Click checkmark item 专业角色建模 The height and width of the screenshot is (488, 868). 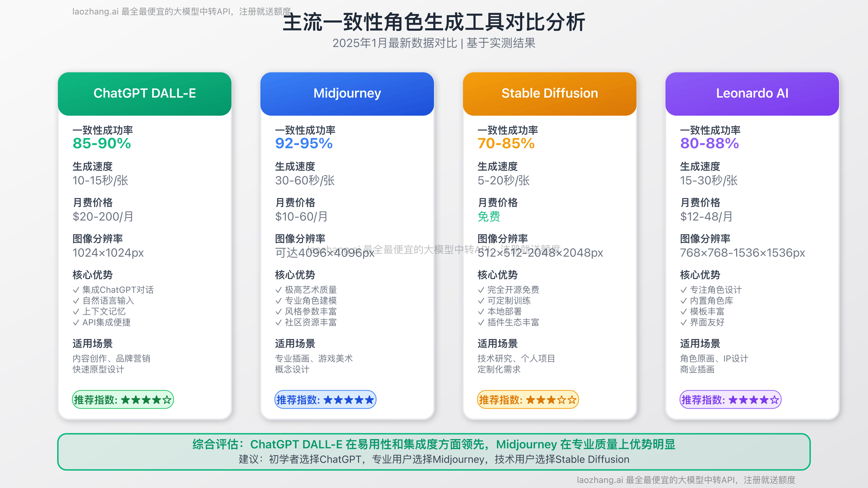tap(306, 301)
